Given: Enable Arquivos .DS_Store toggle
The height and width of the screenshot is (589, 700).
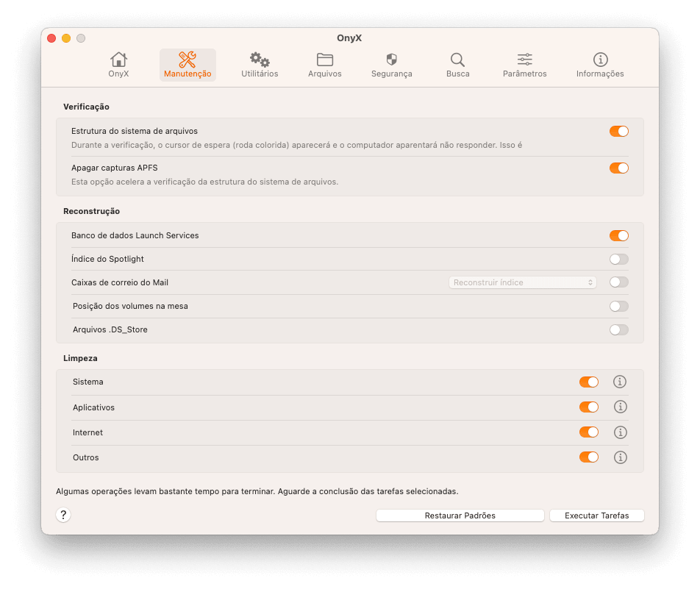Looking at the screenshot, I should coord(618,329).
